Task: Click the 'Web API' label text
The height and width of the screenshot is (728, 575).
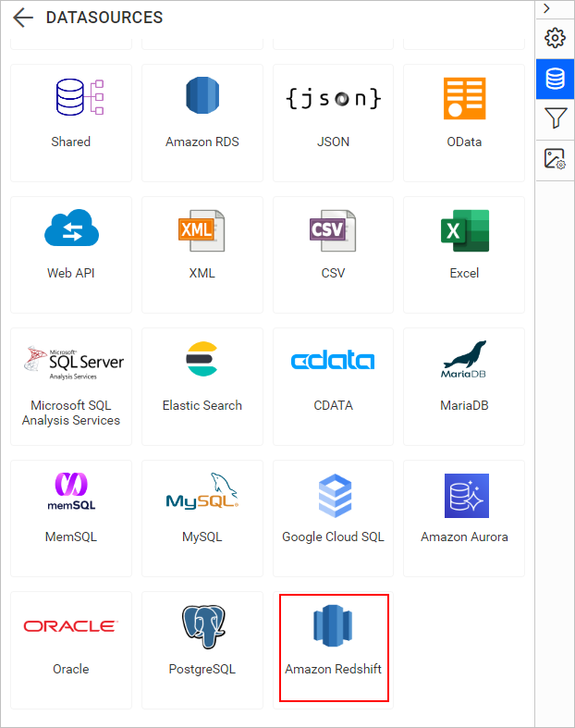Action: (70, 273)
